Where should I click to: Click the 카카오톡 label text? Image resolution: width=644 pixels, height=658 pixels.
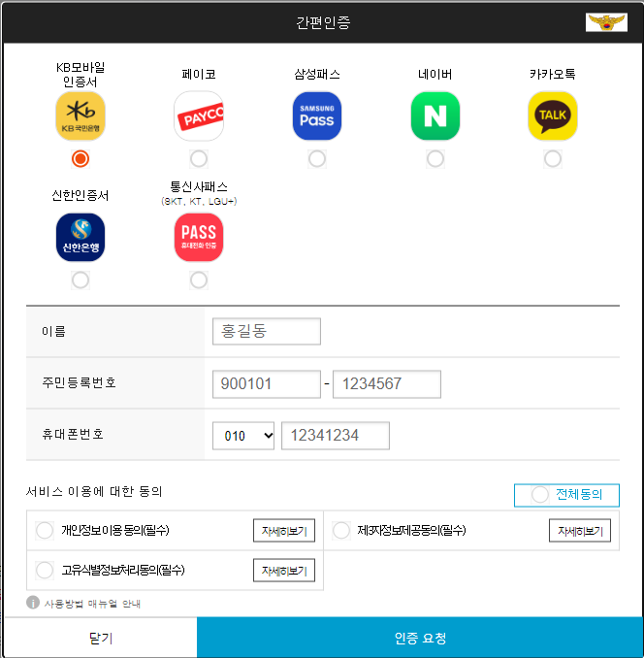point(553,75)
